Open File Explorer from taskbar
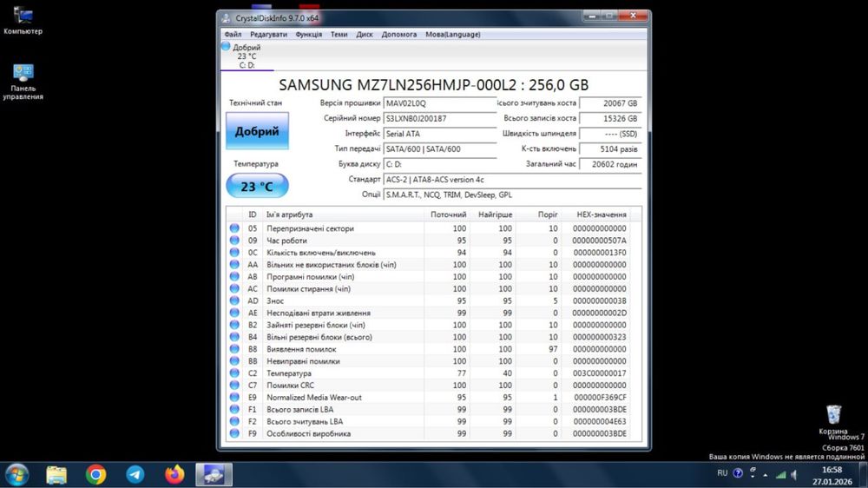Image resolution: width=868 pixels, height=488 pixels. coord(56,475)
